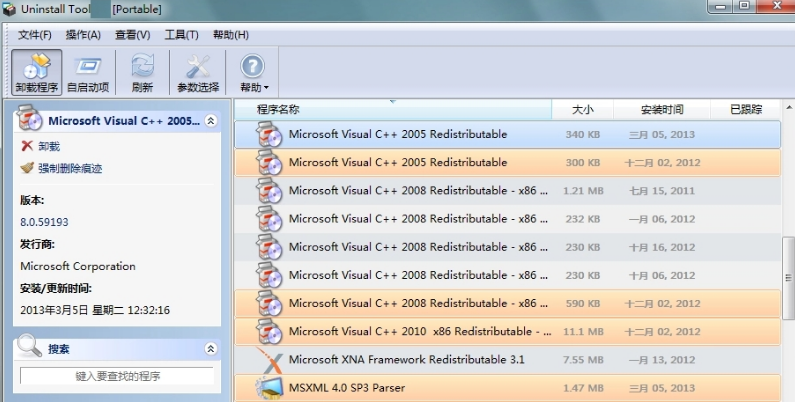Select Visual C++ 2005 Redistributable 300 KB row
The image size is (795, 402).
[508, 163]
